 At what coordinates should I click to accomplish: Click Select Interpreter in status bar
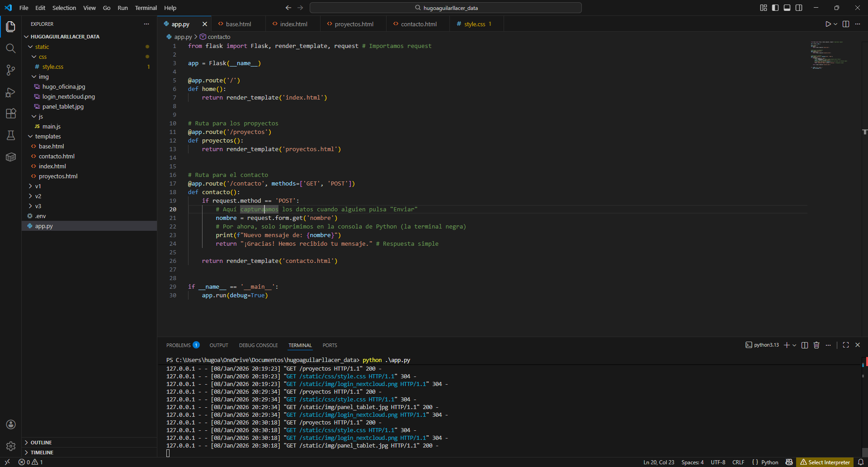825,462
